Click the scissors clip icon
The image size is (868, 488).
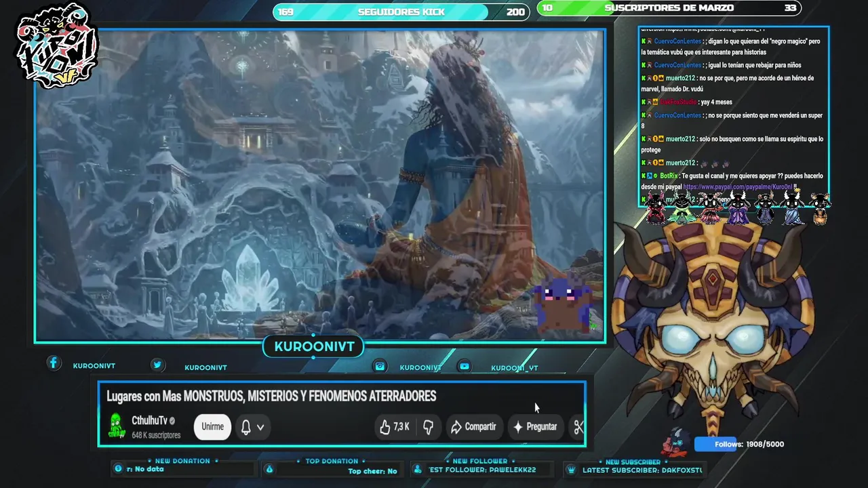[578, 427]
